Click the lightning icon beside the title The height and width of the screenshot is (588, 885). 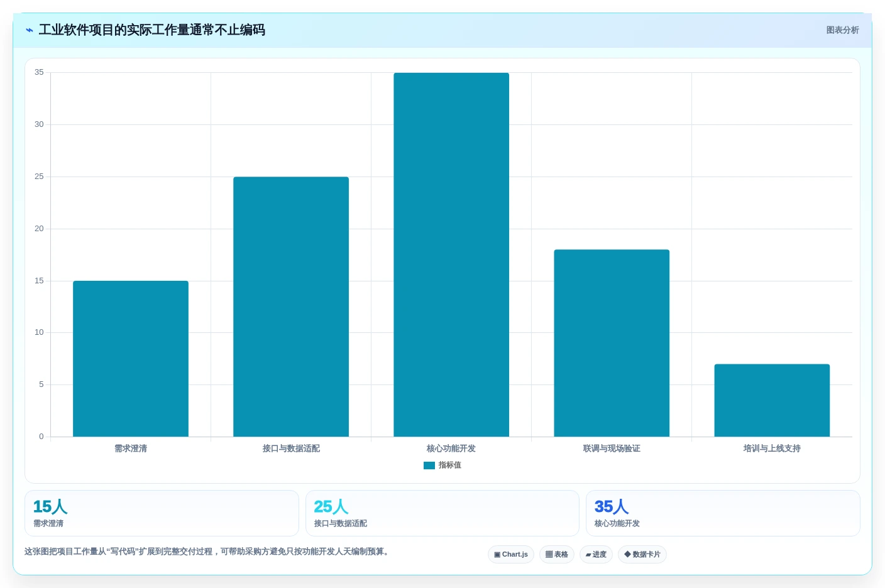[x=30, y=30]
